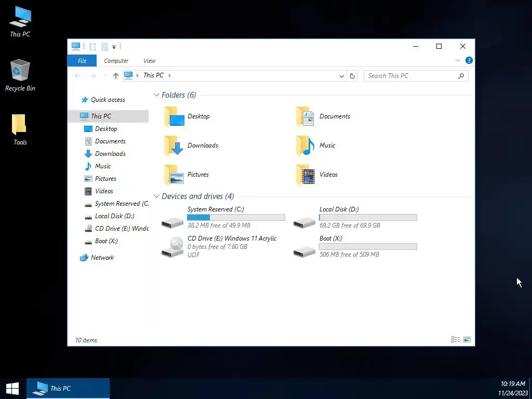This screenshot has width=532, height=399.
Task: Click the 38.2 MB free of 49.9 MB text
Action: 219,225
